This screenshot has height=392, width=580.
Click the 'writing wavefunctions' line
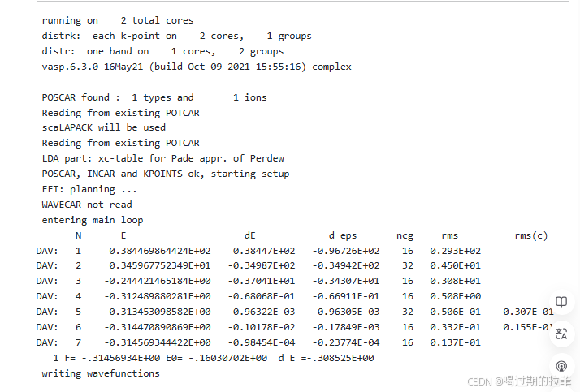pyautogui.click(x=101, y=373)
